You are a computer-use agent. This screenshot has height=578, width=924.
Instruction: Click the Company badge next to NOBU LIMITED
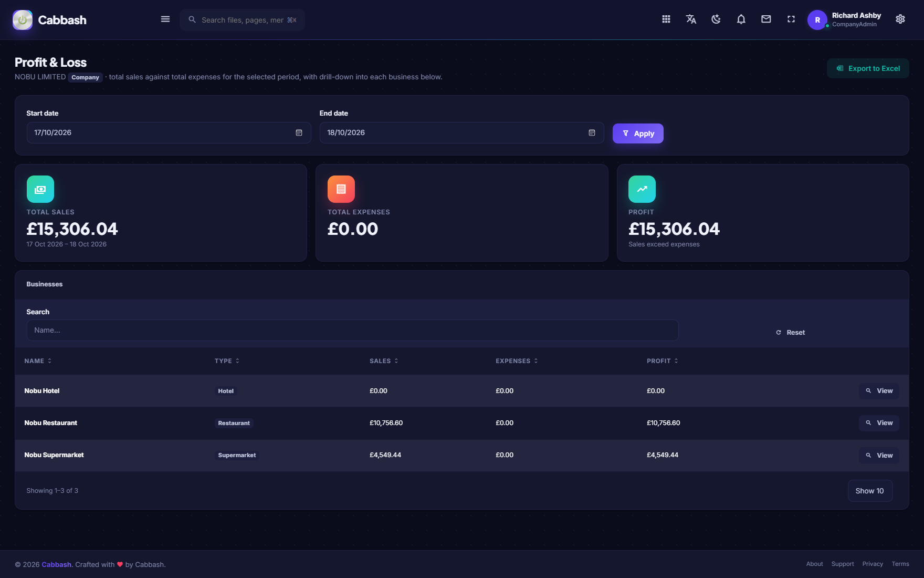tap(85, 77)
